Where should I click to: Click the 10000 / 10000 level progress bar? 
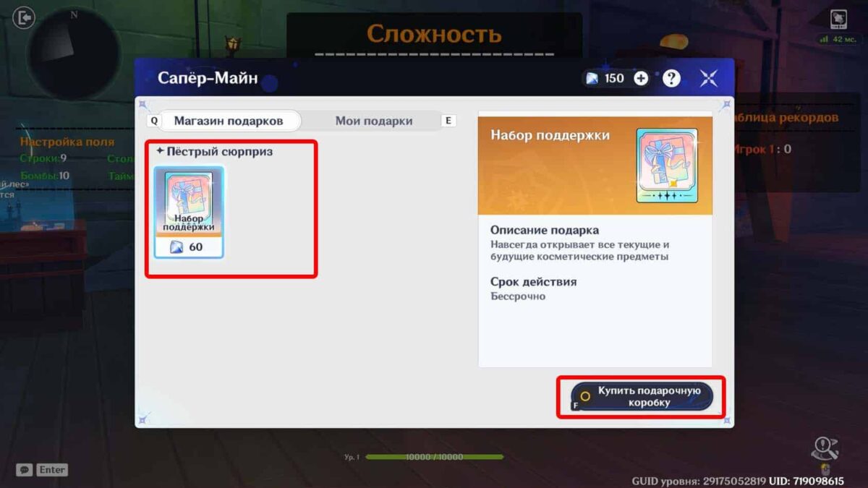pyautogui.click(x=434, y=457)
